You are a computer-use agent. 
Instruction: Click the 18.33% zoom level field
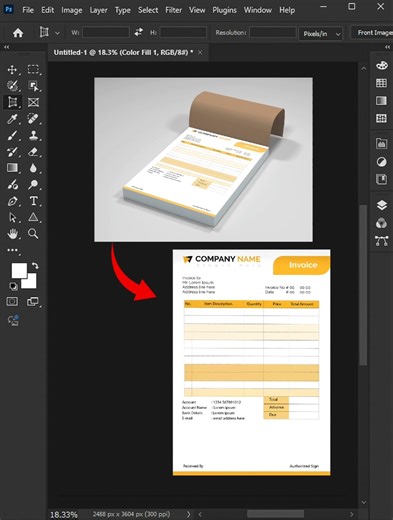pyautogui.click(x=64, y=514)
